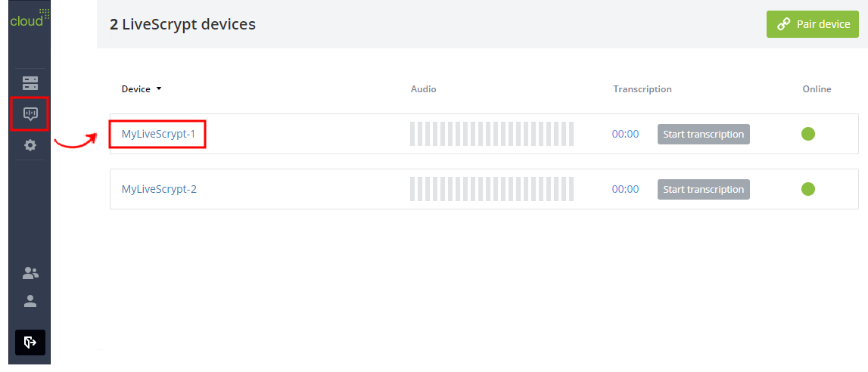This screenshot has height=372, width=868.
Task: Click the 00:00 timer for MyLiveScrypt-2
Action: [x=626, y=190]
